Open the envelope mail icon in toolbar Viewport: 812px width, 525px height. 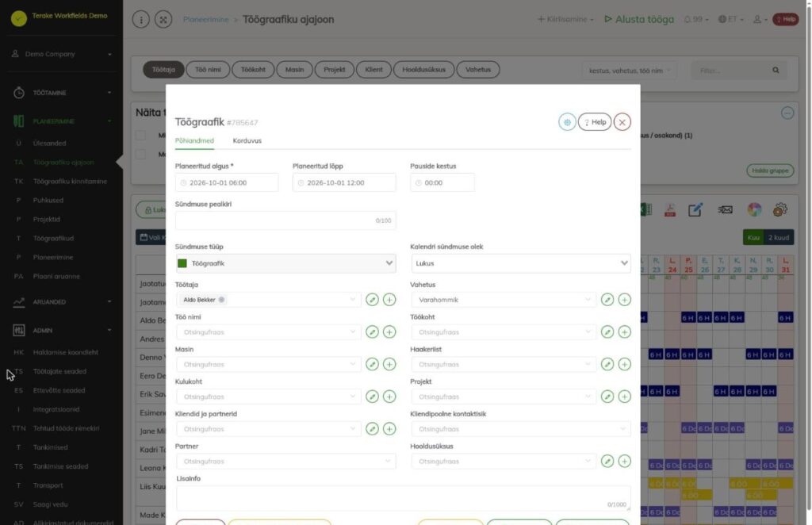(725, 209)
